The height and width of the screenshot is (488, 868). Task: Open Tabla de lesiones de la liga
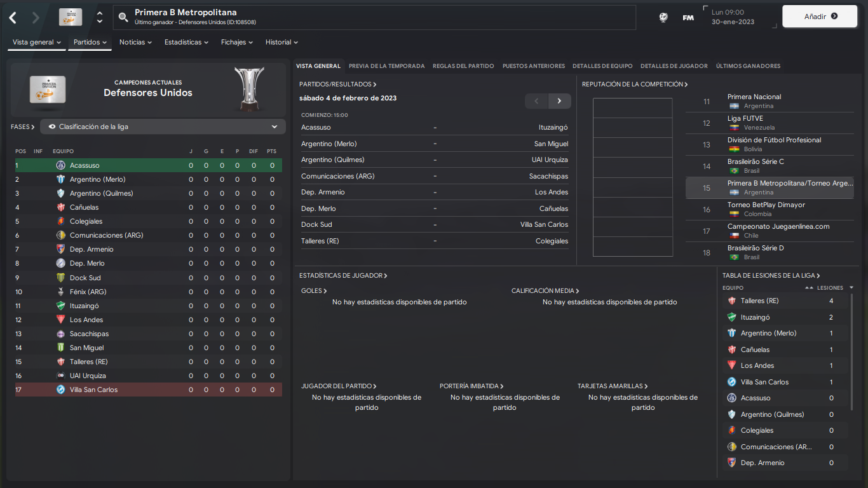pyautogui.click(x=771, y=276)
